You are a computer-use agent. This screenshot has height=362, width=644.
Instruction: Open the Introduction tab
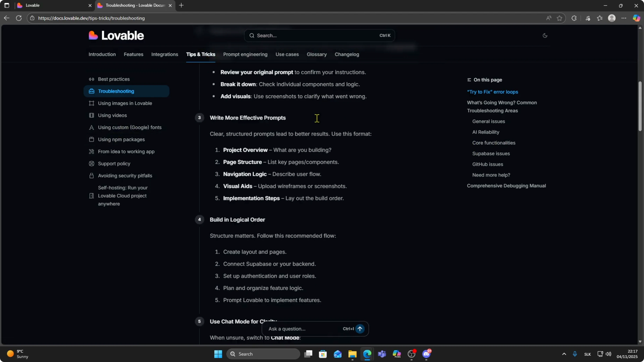(x=102, y=54)
